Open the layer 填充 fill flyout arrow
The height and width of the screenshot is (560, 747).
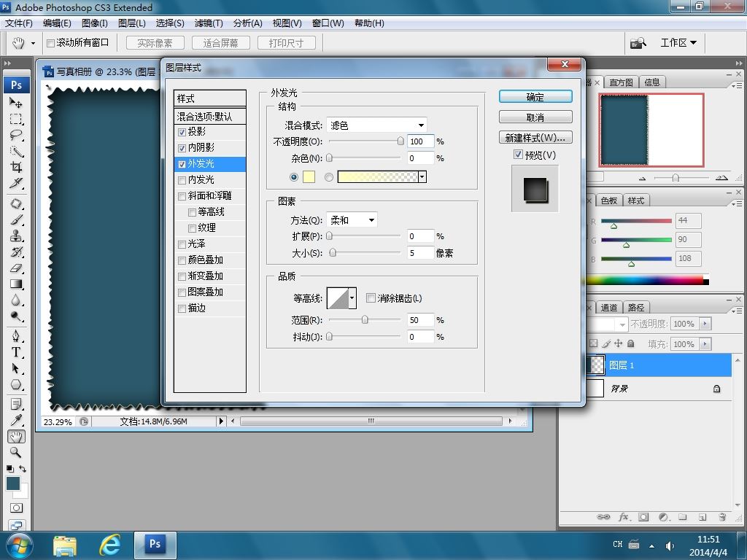(705, 344)
